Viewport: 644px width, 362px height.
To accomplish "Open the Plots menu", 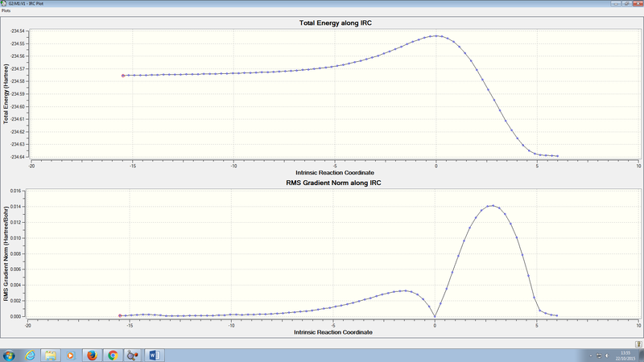I will coord(6,10).
